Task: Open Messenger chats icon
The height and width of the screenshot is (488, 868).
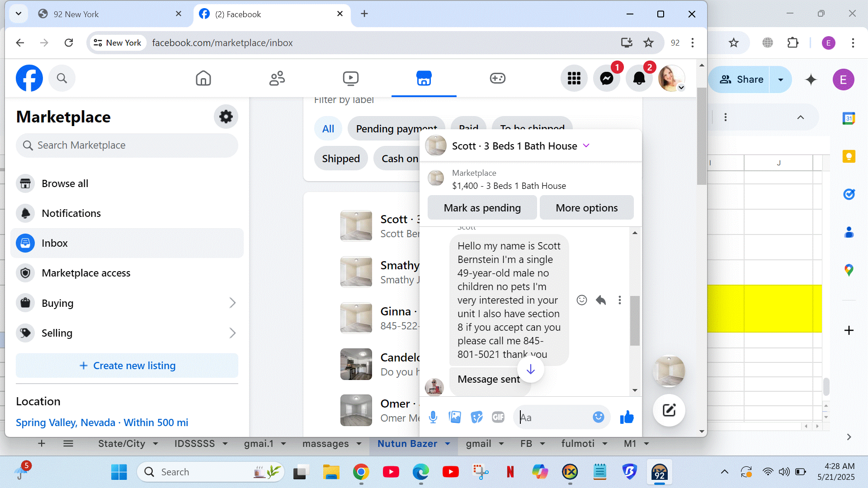Action: coord(606,79)
